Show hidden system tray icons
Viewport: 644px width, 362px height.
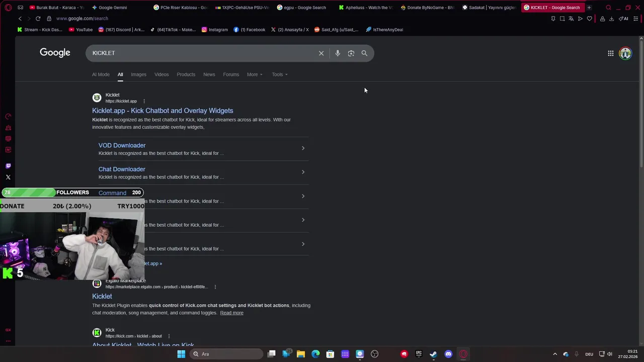point(555,354)
